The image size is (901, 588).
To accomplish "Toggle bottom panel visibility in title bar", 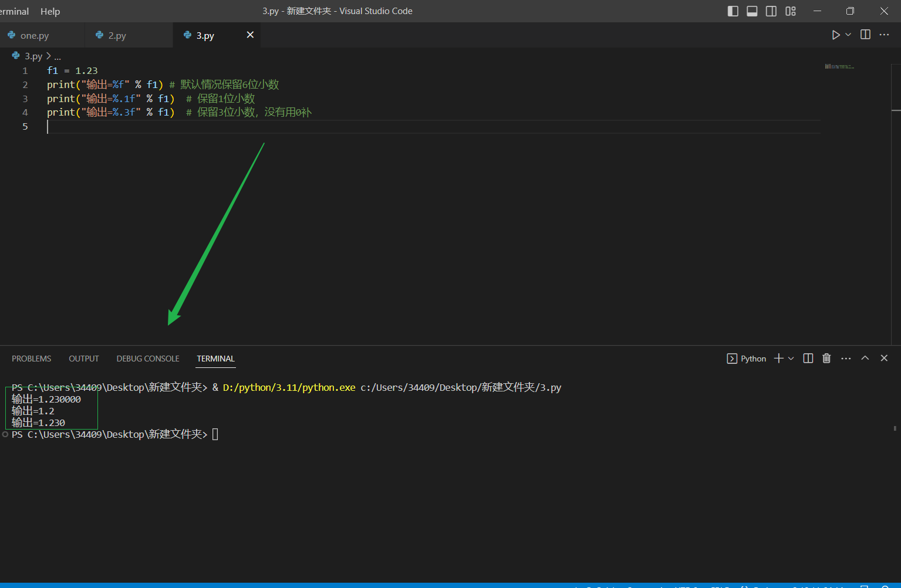I will click(752, 11).
